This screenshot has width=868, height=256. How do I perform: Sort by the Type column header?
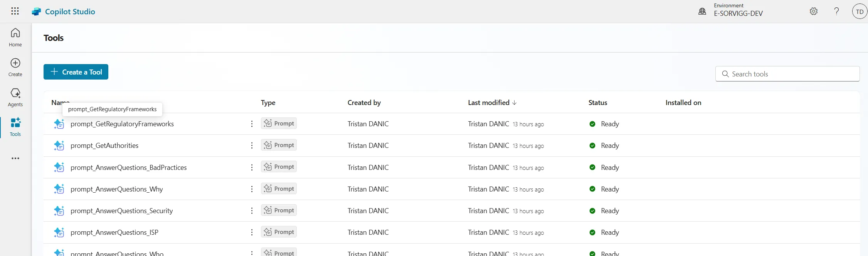tap(268, 103)
